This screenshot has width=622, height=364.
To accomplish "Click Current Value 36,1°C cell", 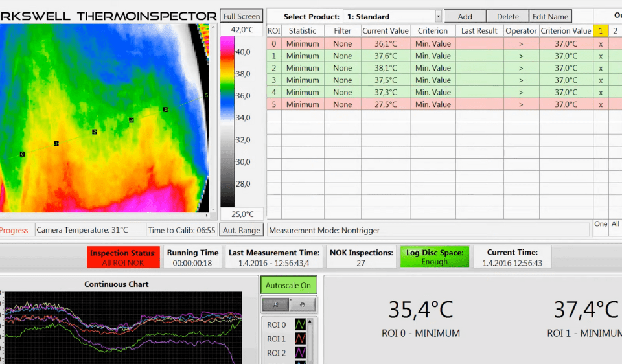I will (x=386, y=43).
